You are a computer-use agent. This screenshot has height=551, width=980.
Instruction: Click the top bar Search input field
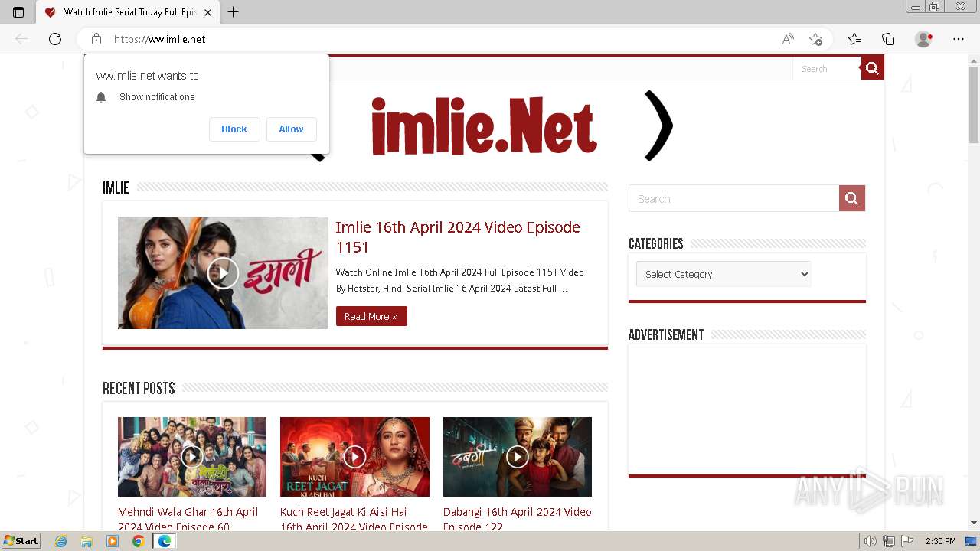click(827, 69)
